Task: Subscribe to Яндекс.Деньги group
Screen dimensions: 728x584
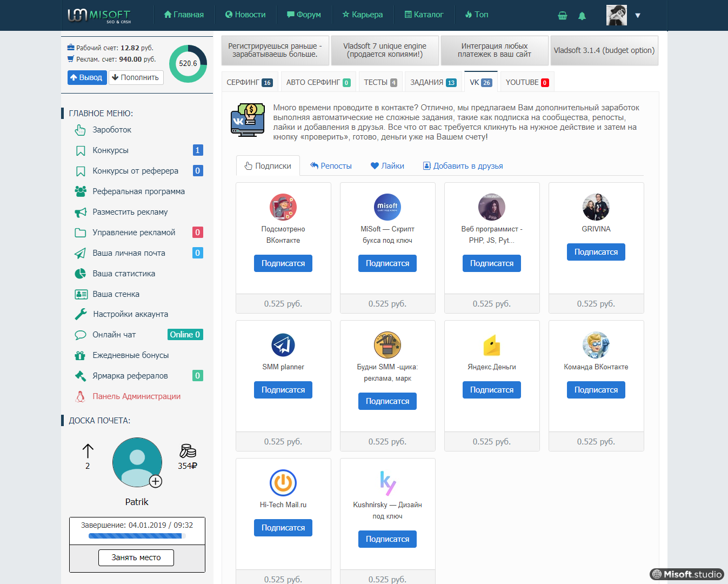Action: point(492,390)
